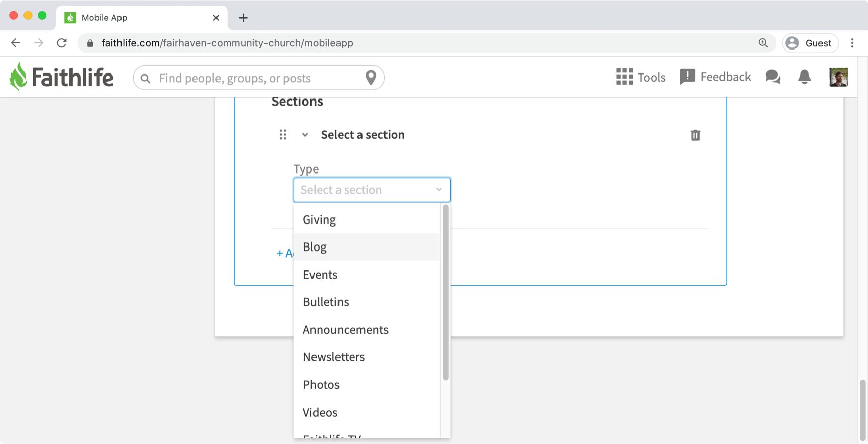This screenshot has width=868, height=444.
Task: Click the Faithlife logo
Action: click(x=61, y=77)
